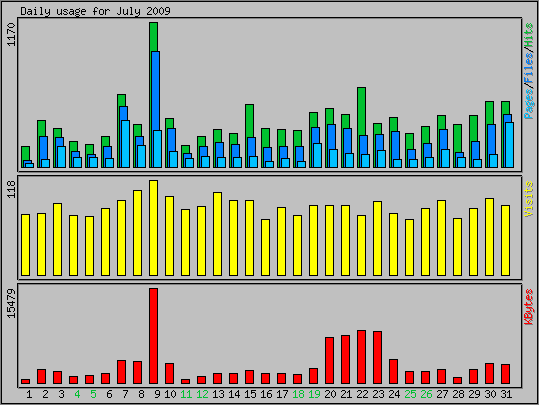Click the "Daily usage for July 2009" title

coord(95,11)
